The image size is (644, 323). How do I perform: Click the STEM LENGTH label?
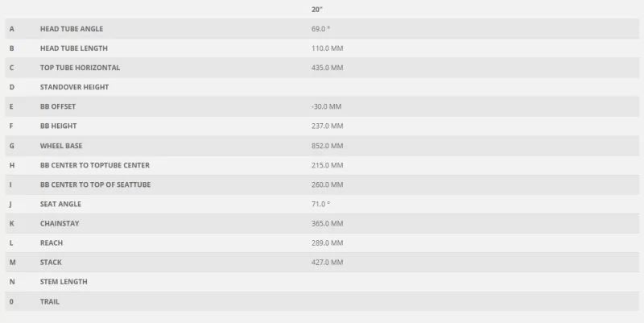coord(64,281)
